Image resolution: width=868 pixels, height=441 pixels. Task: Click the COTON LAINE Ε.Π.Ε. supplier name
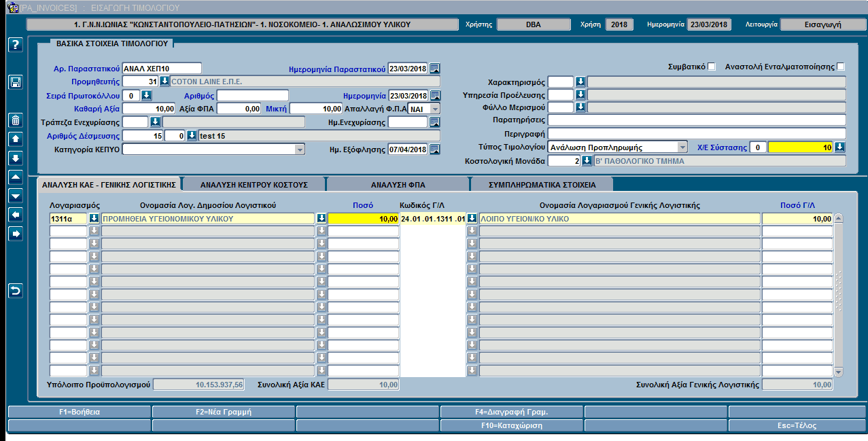click(305, 82)
